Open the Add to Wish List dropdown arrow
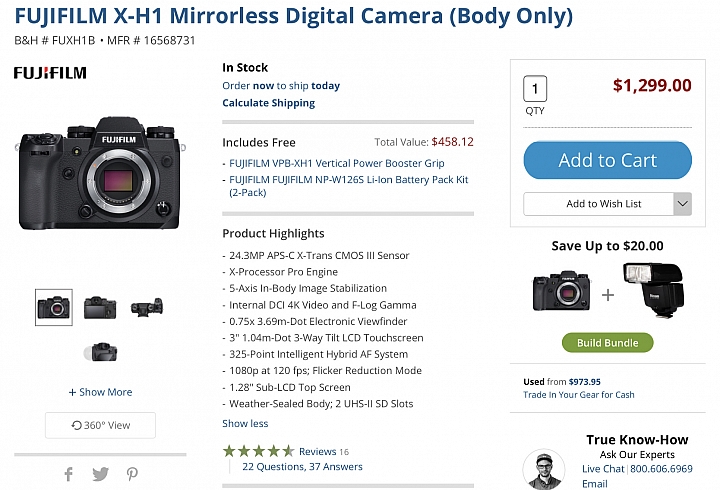The width and height of the screenshot is (720, 490). pos(682,204)
